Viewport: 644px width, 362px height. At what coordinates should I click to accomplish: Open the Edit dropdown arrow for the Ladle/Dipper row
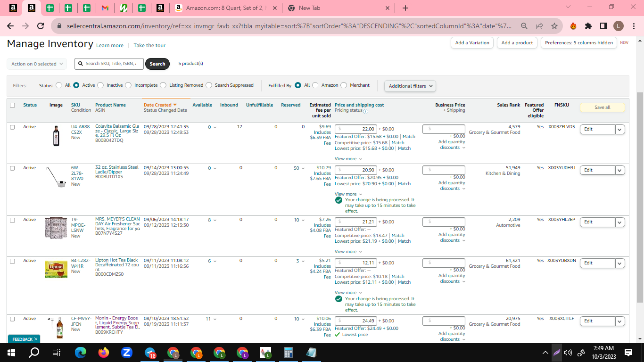coord(619,170)
